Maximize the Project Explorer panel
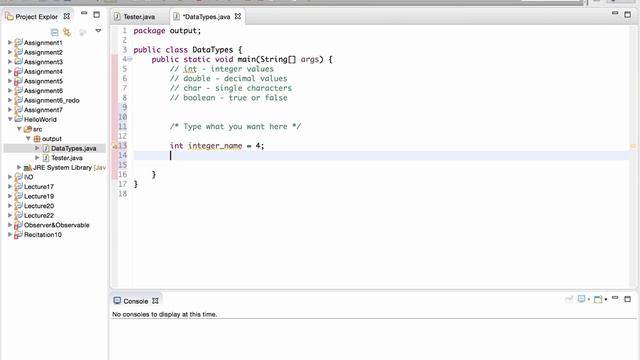The width and height of the screenshot is (640, 360). pyautogui.click(x=96, y=15)
